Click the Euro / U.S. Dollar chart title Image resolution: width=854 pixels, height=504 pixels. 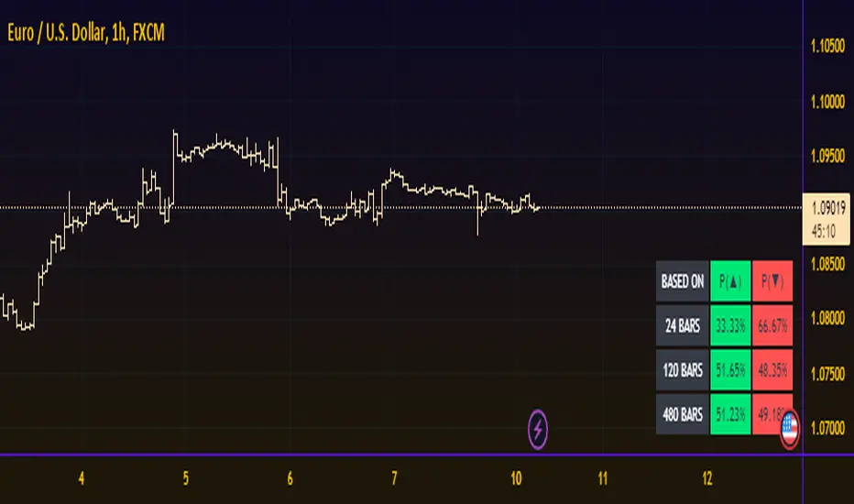86,33
